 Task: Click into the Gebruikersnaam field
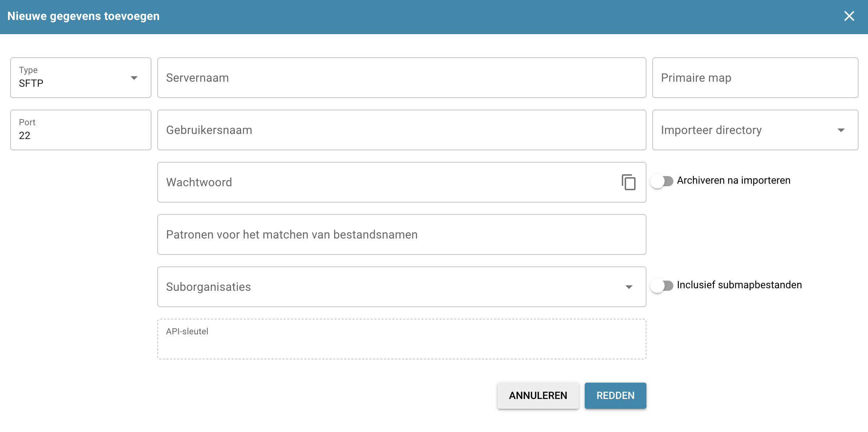click(x=401, y=130)
